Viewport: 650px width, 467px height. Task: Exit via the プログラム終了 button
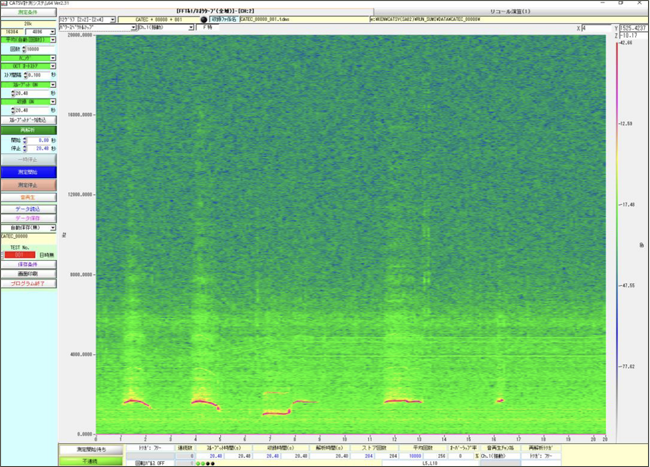pyautogui.click(x=27, y=283)
